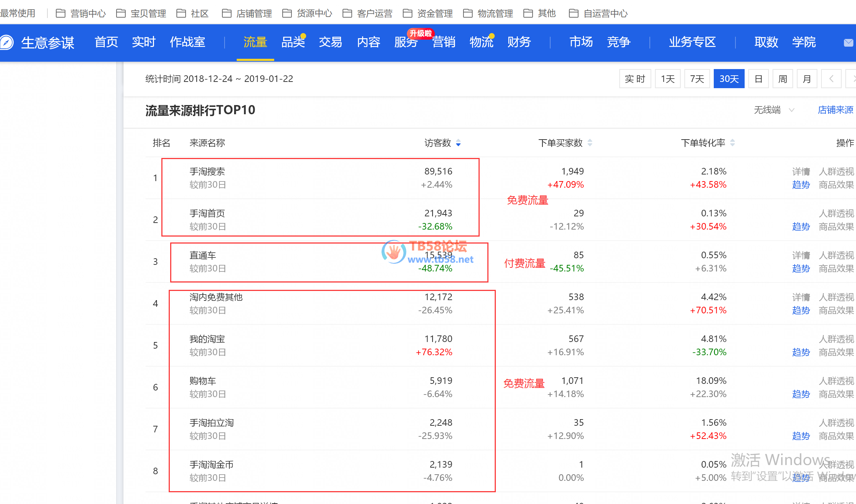Sort by 下单转化率 column arrows
The height and width of the screenshot is (504, 856).
[x=732, y=143]
